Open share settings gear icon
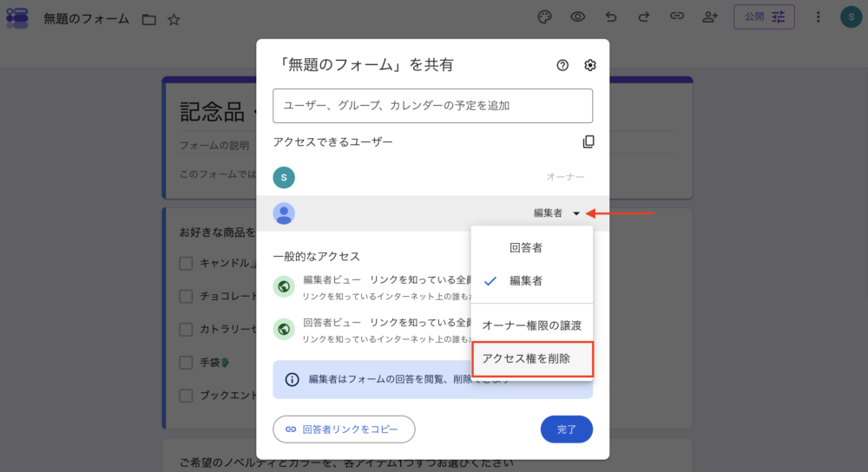The image size is (868, 472). [x=590, y=65]
